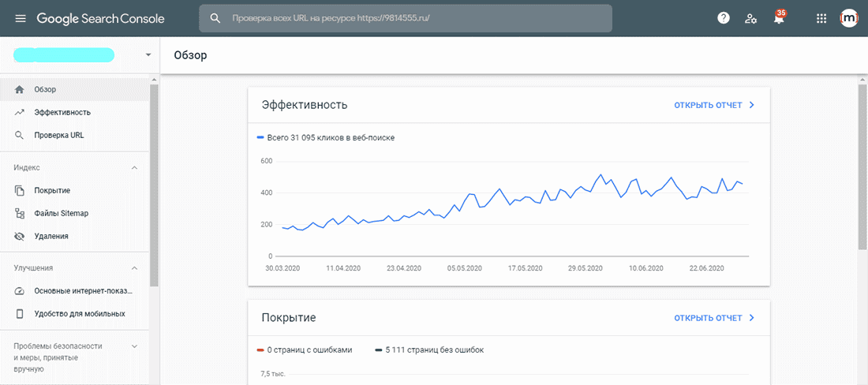Image resolution: width=868 pixels, height=385 pixels.
Task: Click ОТКРЫТЬ ОТЧЕТ in Покрытие card
Action: pyautogui.click(x=708, y=318)
